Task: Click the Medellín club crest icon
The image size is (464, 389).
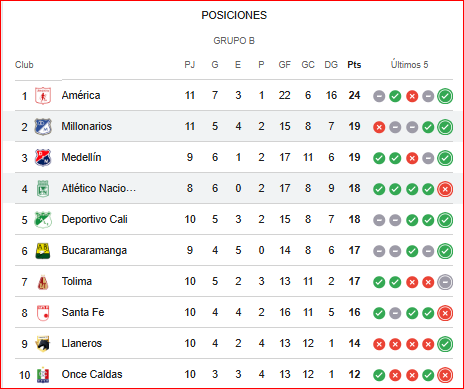Action: [x=43, y=158]
